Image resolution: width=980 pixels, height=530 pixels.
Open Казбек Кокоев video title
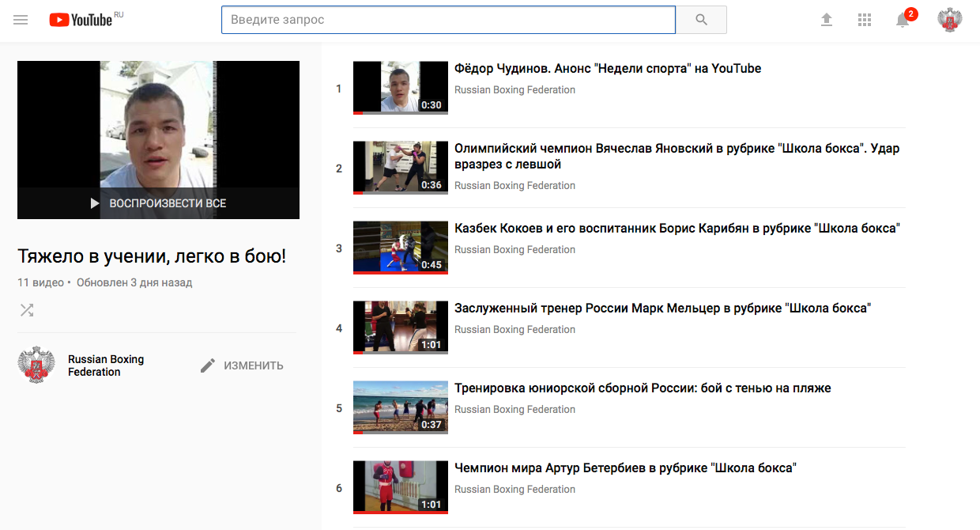677,229
